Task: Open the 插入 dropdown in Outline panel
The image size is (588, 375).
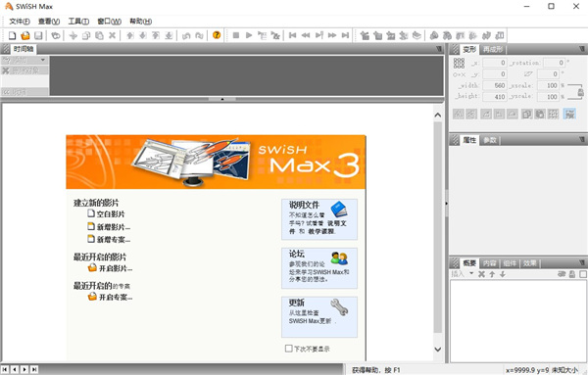Action: (471, 273)
